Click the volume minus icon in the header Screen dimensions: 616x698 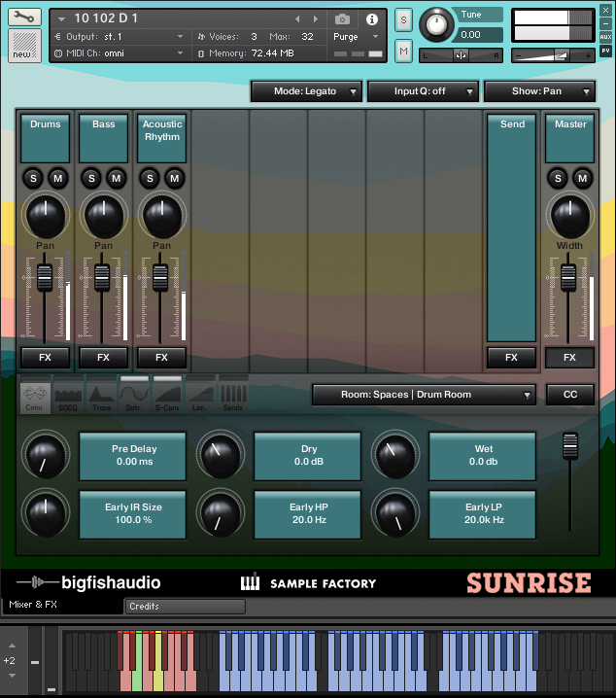point(518,55)
